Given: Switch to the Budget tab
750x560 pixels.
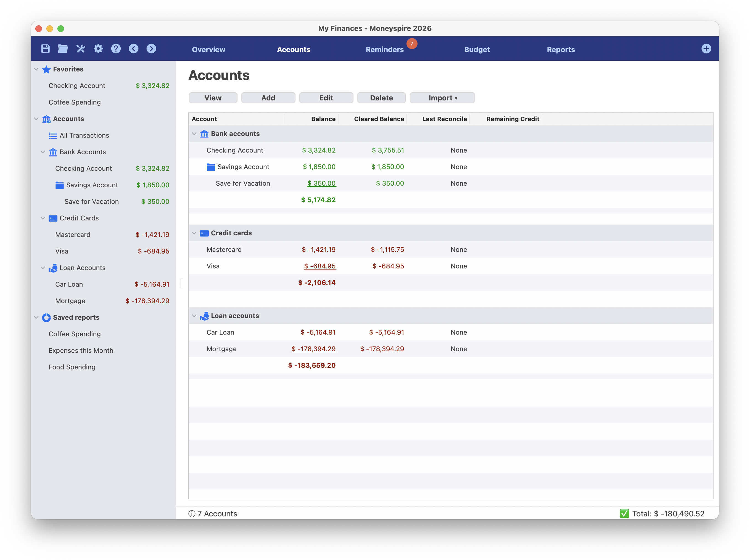Looking at the screenshot, I should click(477, 49).
